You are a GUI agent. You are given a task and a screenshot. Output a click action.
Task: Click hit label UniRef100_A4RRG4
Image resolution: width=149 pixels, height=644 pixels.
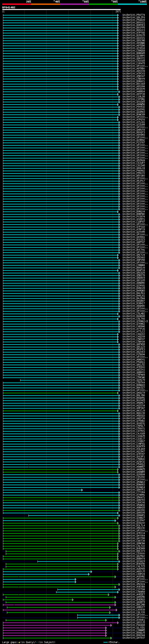pyautogui.click(x=134, y=91)
